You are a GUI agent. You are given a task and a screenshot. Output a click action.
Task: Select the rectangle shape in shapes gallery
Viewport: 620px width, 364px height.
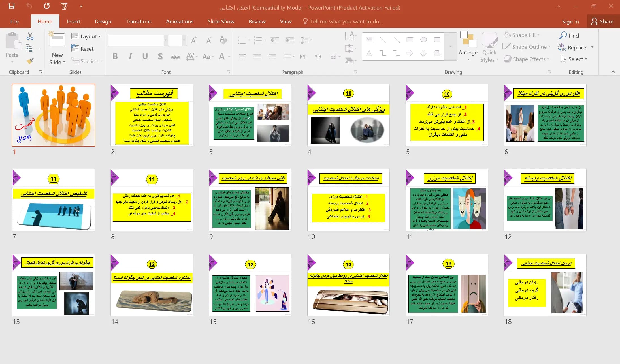click(x=410, y=40)
